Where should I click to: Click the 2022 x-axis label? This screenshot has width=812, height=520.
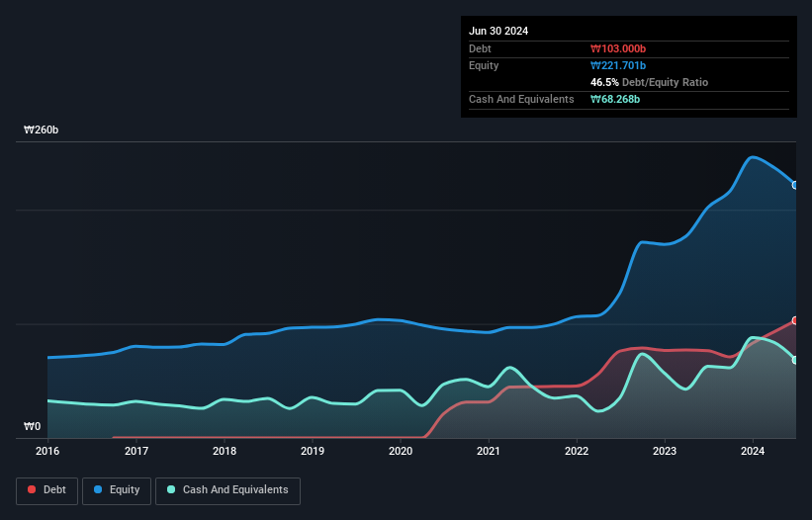point(577,451)
